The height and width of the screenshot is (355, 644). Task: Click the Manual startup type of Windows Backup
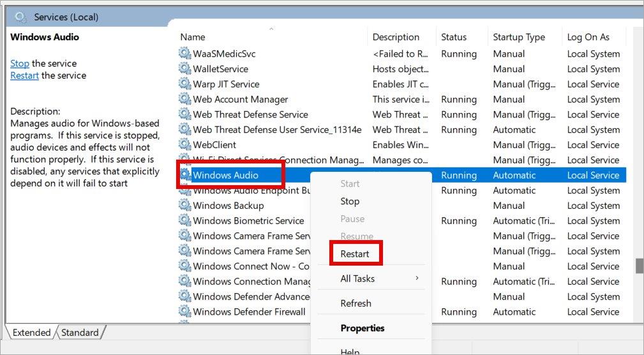click(x=509, y=206)
